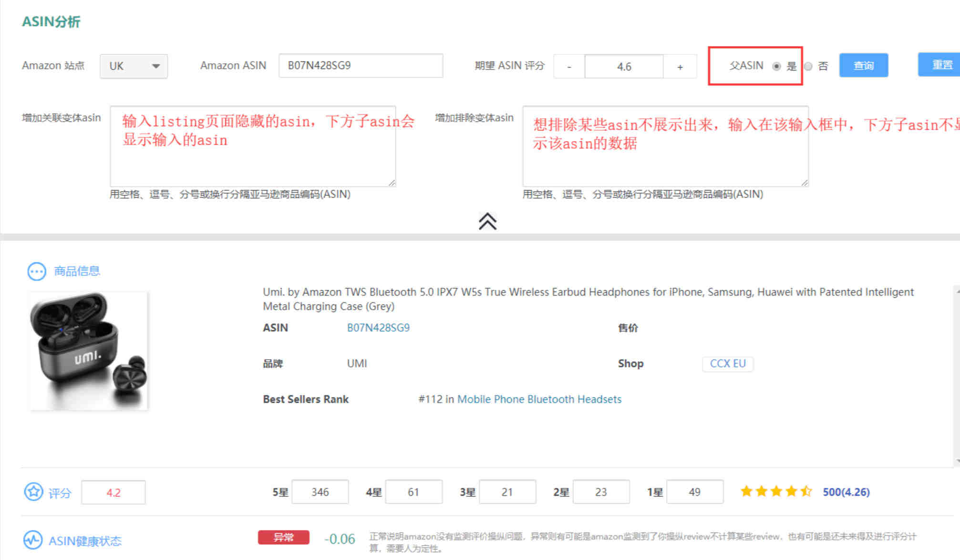Click the ASIN分析 page heading
This screenshot has height=560, width=960.
pyautogui.click(x=51, y=22)
